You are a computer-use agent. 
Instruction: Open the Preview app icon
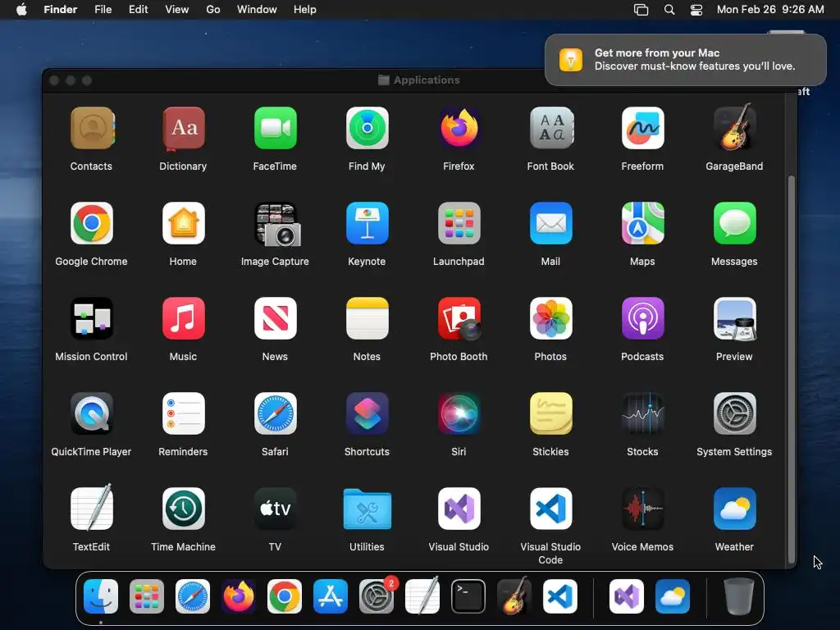point(734,318)
